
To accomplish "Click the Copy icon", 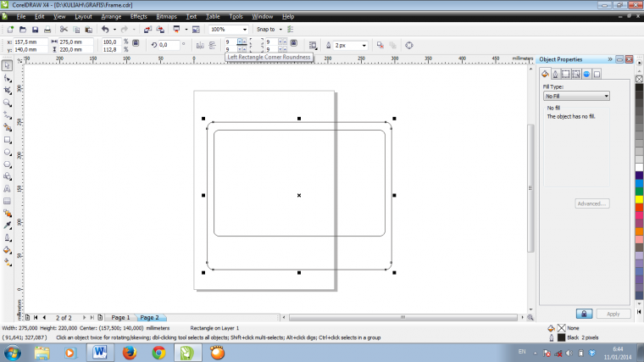I will [x=76, y=30].
